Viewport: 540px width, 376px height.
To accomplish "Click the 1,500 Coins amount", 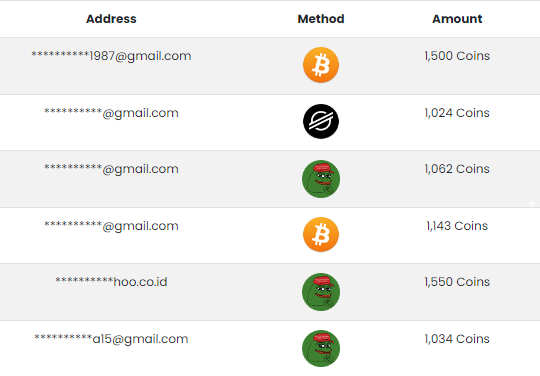I will click(457, 56).
